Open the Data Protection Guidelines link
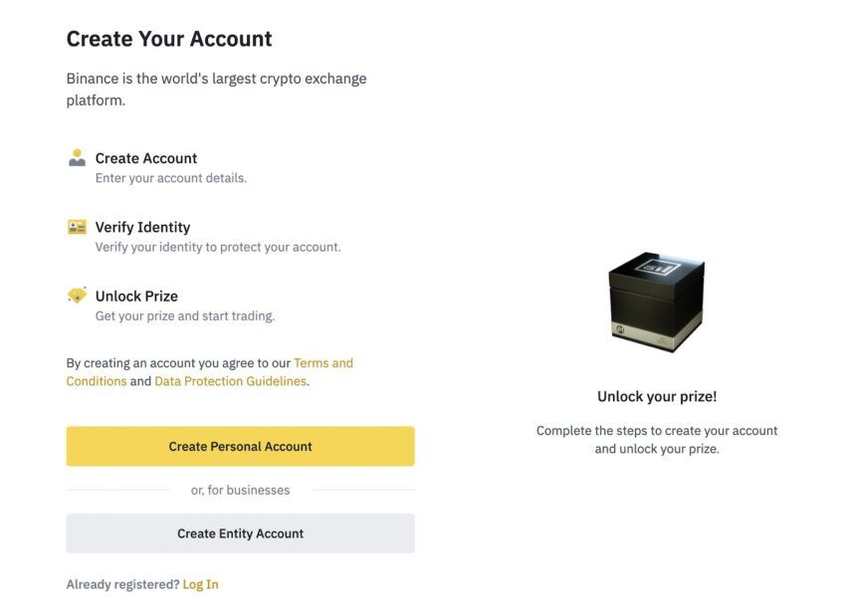The width and height of the screenshot is (846, 616). click(230, 381)
